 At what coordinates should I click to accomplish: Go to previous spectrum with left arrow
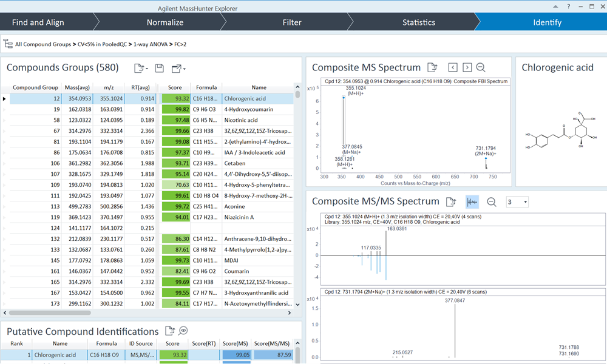(452, 68)
